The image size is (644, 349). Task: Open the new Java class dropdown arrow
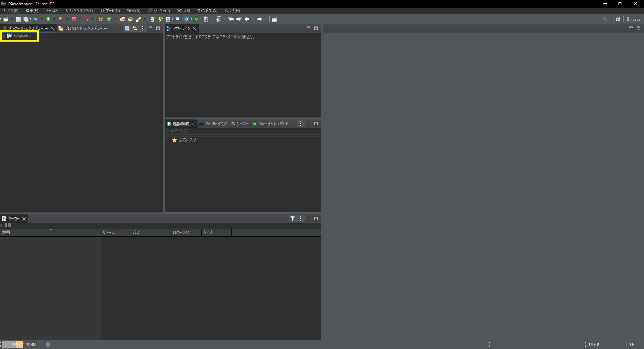[115, 19]
